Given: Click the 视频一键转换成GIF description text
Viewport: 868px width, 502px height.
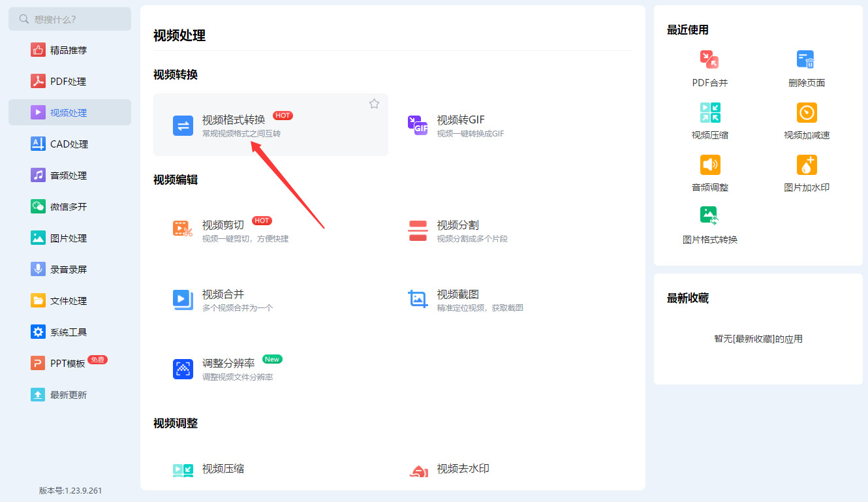Looking at the screenshot, I should point(471,134).
